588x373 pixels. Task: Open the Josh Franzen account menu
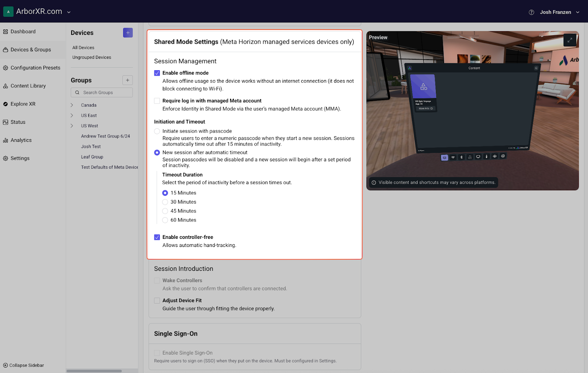pos(559,12)
